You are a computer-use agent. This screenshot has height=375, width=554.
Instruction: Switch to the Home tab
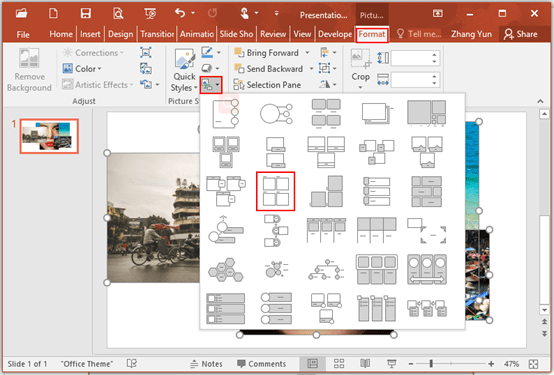[x=61, y=34]
